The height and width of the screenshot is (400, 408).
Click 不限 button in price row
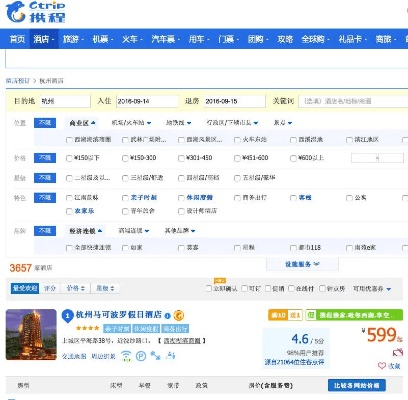click(45, 158)
